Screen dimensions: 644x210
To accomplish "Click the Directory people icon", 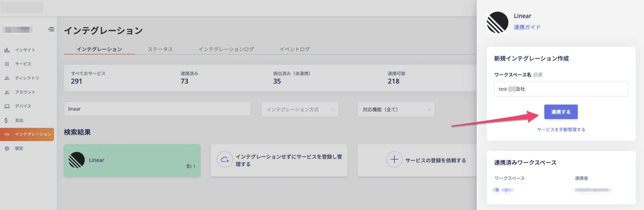I will tap(7, 78).
